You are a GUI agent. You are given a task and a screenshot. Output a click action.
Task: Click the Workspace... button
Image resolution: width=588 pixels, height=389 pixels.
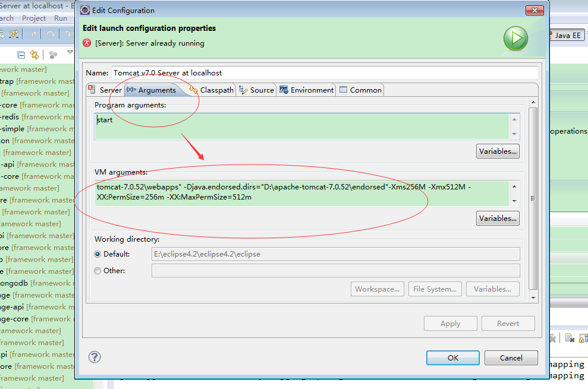(x=378, y=289)
